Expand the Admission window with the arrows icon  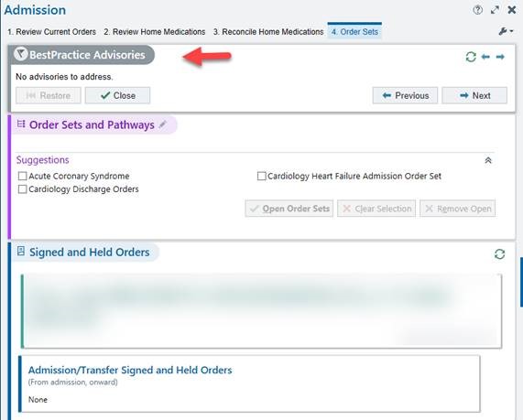click(x=495, y=10)
